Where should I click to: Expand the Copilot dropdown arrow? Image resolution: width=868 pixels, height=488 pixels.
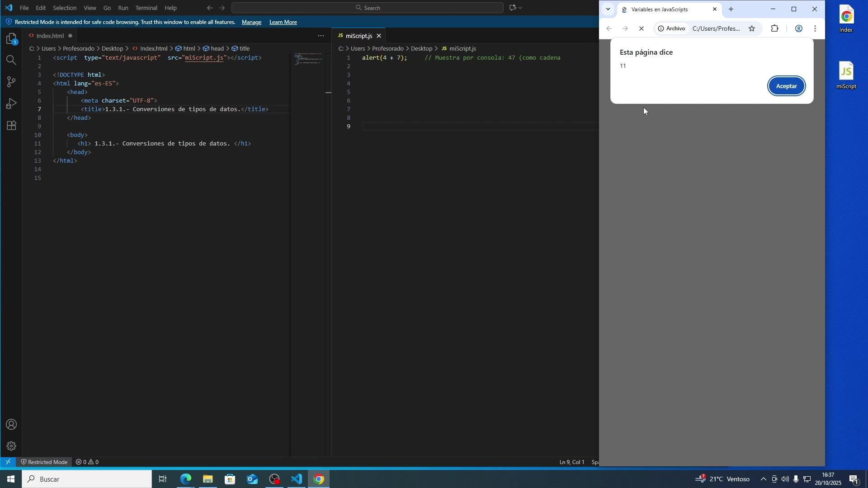(x=521, y=8)
